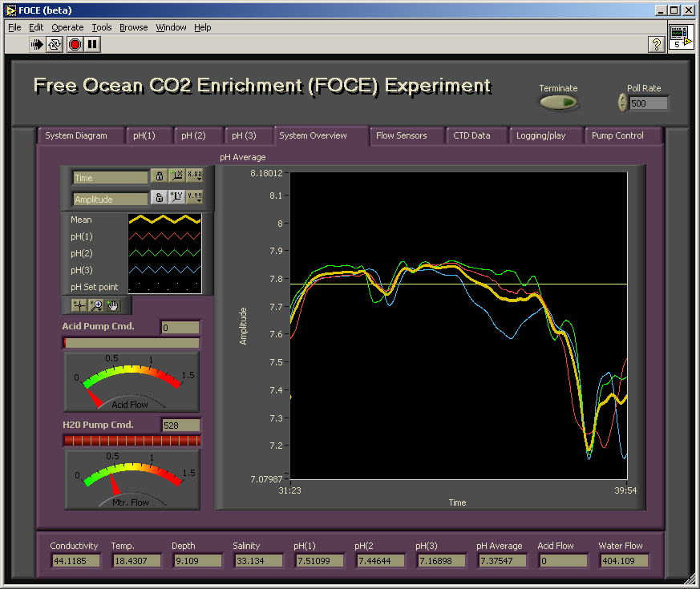
Task: Switch to the System Diagram tab
Action: [80, 135]
